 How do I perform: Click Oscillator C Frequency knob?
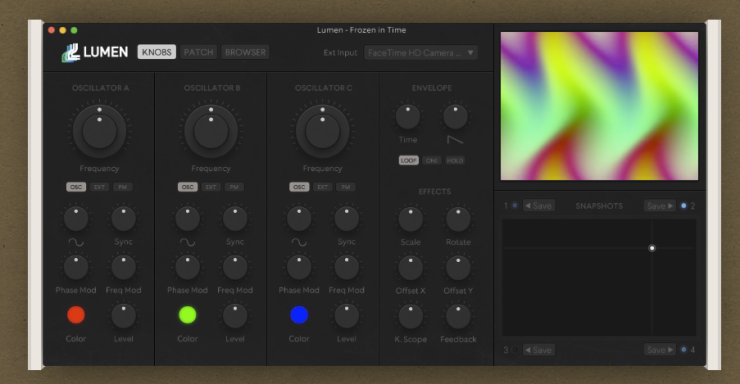pos(322,131)
